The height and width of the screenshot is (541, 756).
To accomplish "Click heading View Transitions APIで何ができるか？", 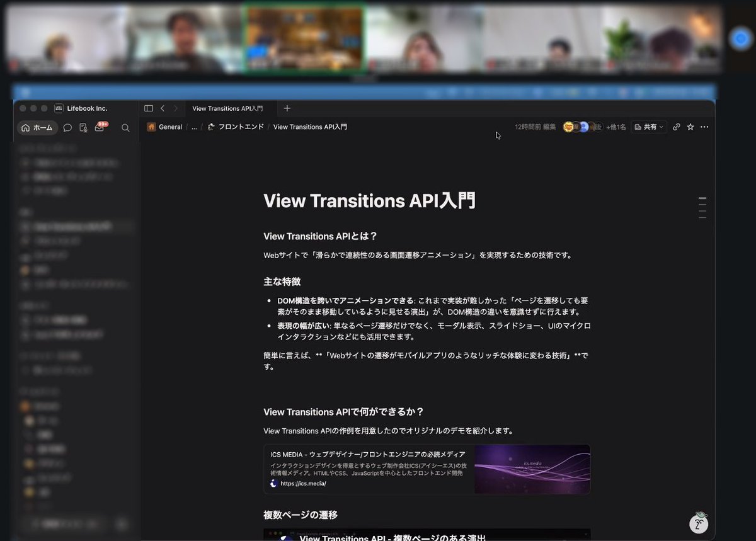I will pyautogui.click(x=343, y=412).
